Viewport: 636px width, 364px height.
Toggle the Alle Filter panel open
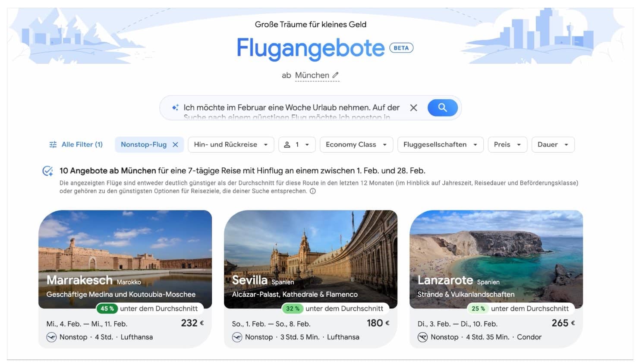point(76,144)
